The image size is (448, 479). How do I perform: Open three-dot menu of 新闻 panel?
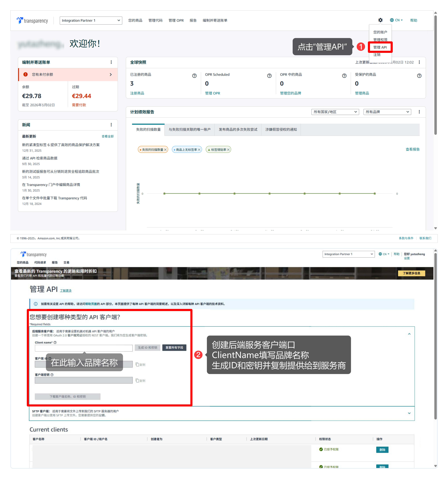click(x=111, y=125)
